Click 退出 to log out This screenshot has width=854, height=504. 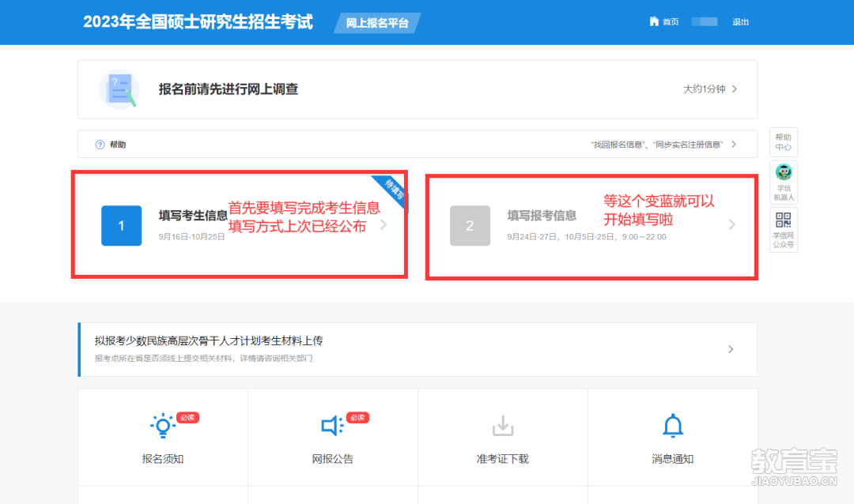[x=741, y=22]
